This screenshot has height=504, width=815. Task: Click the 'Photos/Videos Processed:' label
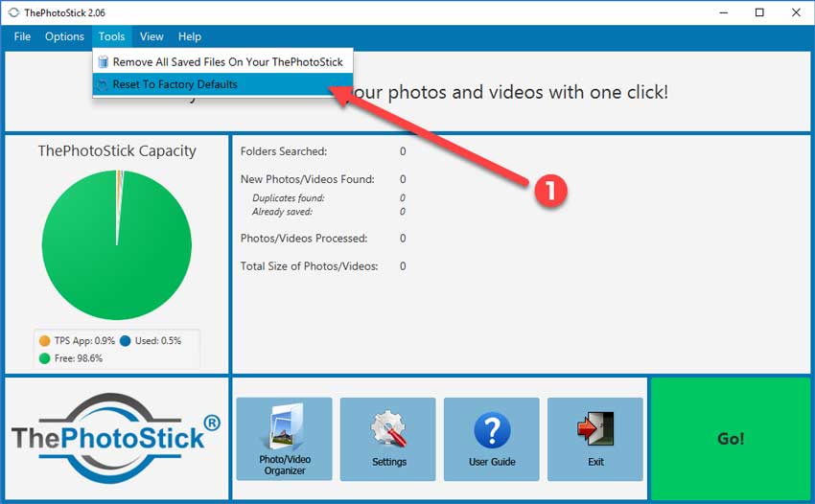click(304, 239)
